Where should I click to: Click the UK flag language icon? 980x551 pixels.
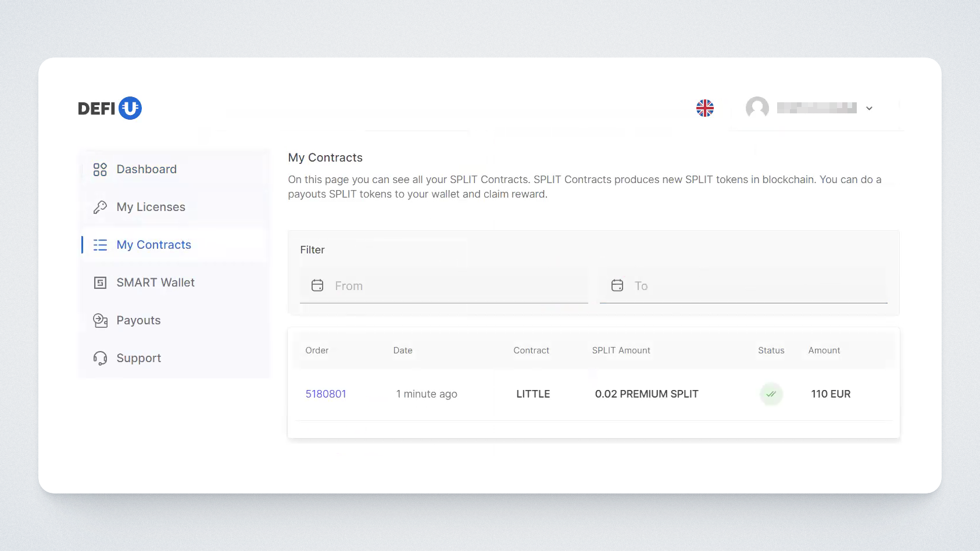704,108
